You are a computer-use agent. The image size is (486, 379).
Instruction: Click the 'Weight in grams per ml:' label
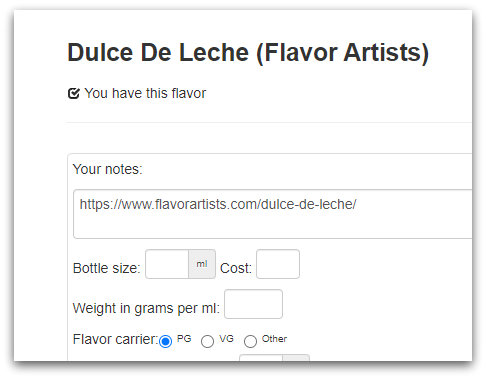point(146,308)
